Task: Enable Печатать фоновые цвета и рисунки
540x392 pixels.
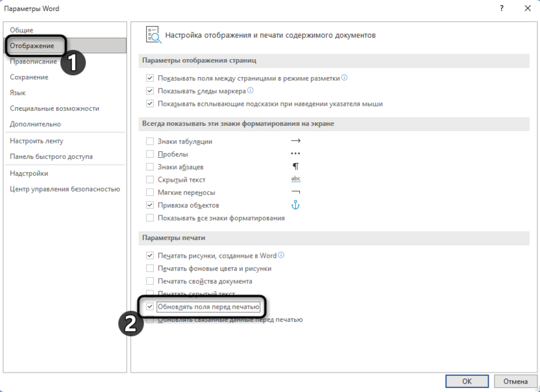Action: point(149,268)
